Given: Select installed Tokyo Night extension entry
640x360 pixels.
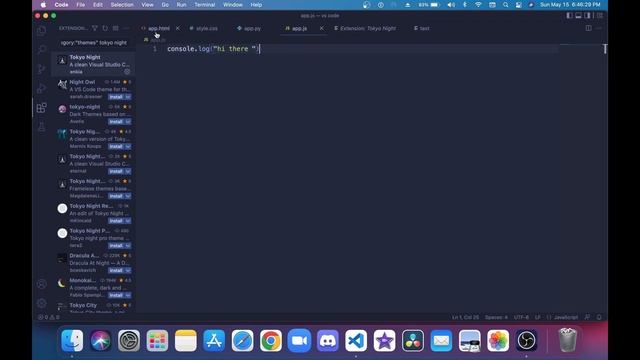Looking at the screenshot, I should pyautogui.click(x=93, y=64).
